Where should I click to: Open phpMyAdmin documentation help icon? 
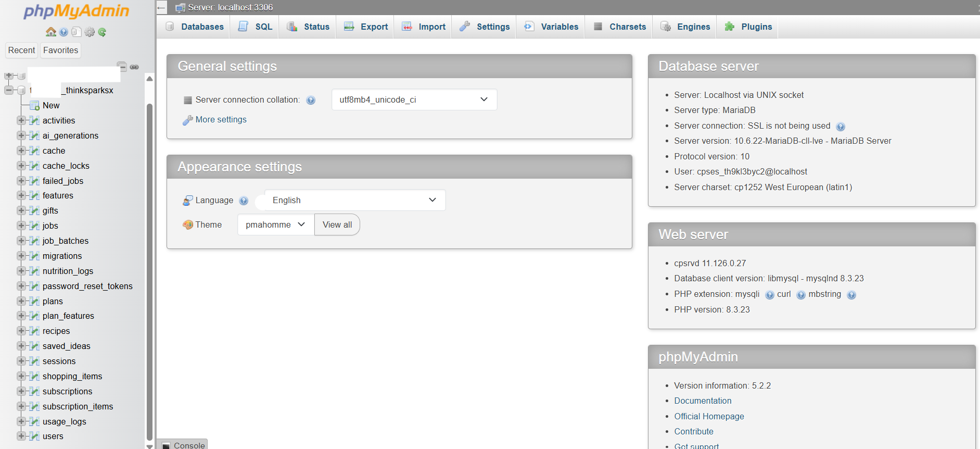pos(63,32)
